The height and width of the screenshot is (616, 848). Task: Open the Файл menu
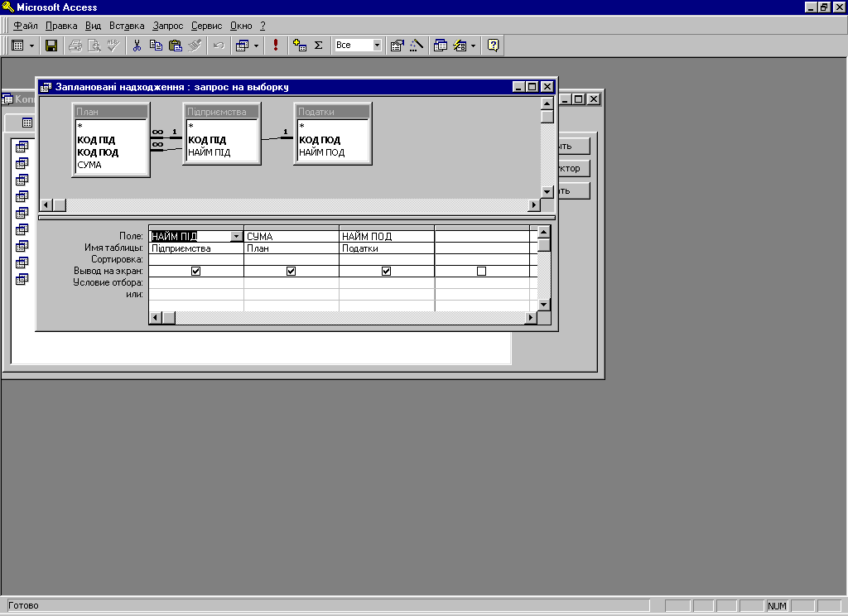(26, 26)
